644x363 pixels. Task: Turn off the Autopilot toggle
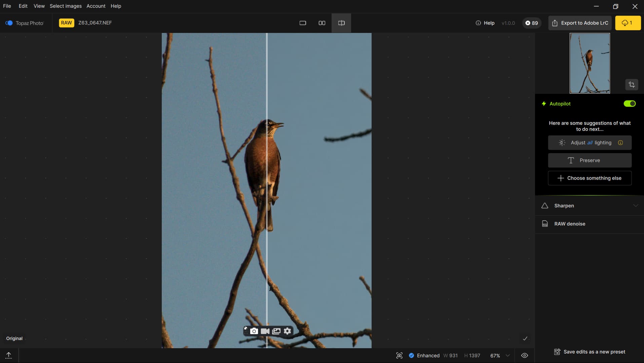[630, 104]
